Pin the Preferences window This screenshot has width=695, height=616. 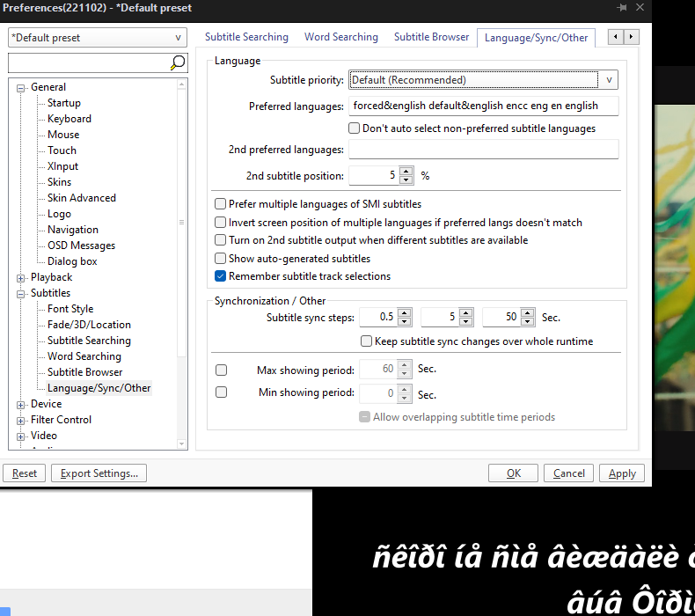(x=622, y=8)
